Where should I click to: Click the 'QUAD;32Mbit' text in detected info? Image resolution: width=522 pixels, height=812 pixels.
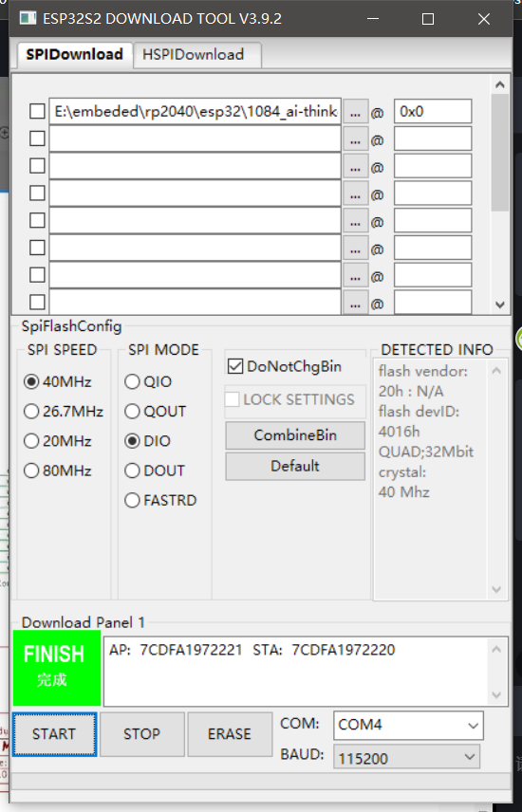click(426, 452)
